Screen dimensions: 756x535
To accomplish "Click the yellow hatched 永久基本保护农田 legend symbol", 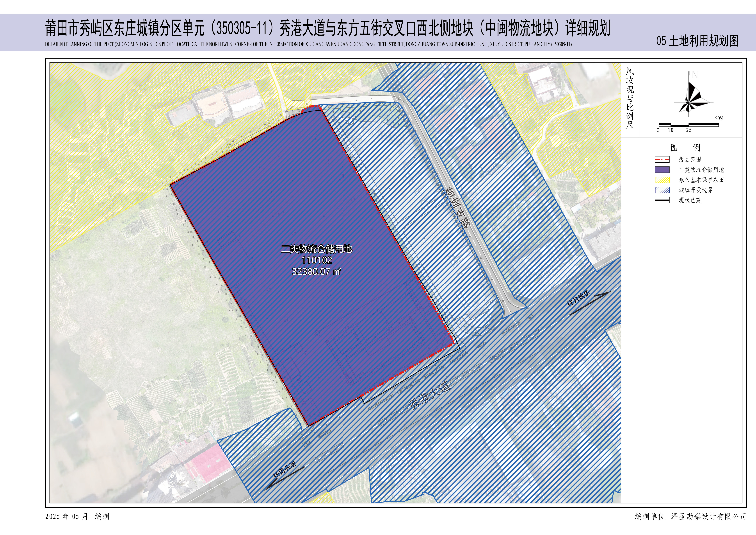I will (662, 180).
